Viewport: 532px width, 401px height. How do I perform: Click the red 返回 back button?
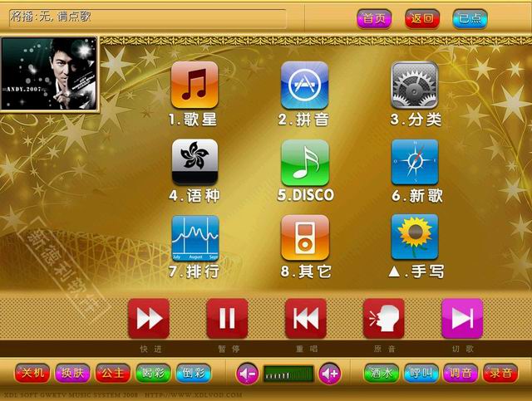tap(422, 18)
